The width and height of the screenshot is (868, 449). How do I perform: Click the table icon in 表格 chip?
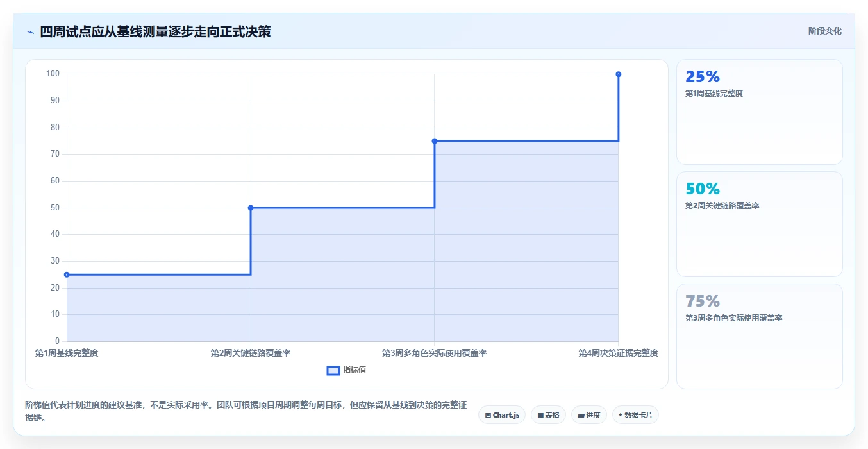pyautogui.click(x=540, y=416)
